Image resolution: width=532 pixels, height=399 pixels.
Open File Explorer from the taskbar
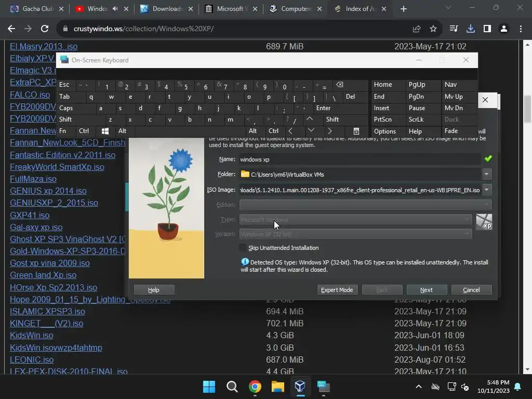[x=277, y=387]
